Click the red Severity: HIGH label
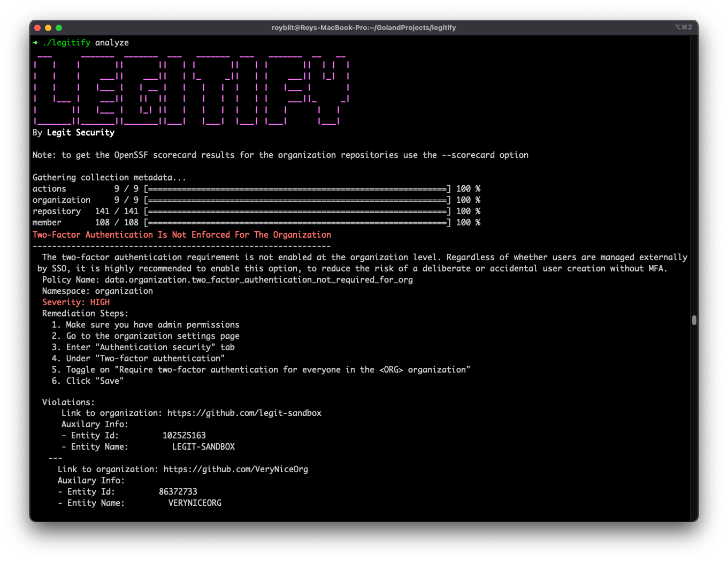 click(75, 302)
